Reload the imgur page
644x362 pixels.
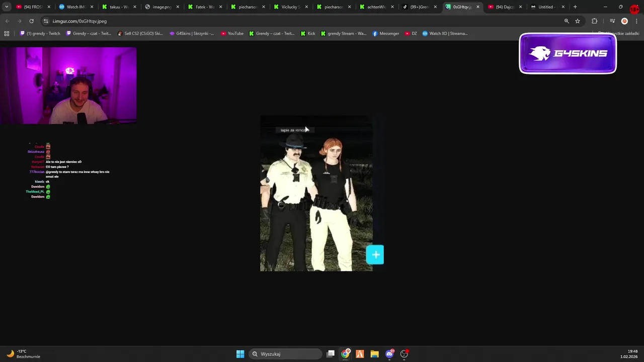pos(31,21)
